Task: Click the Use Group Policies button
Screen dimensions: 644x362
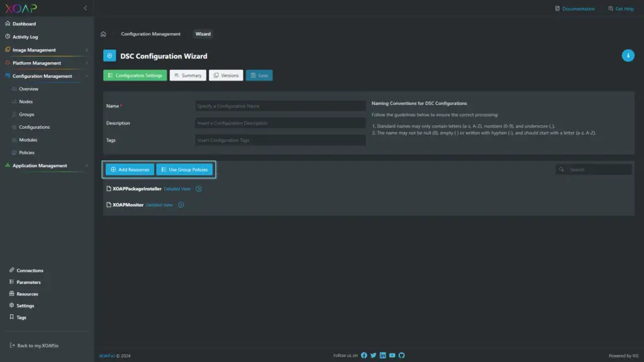Action: [x=184, y=170]
